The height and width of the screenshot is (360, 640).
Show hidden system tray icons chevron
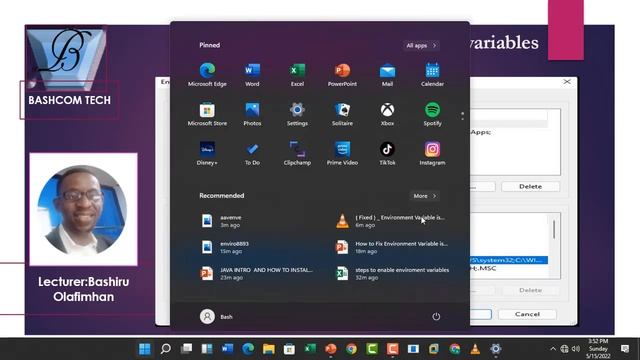tap(553, 349)
